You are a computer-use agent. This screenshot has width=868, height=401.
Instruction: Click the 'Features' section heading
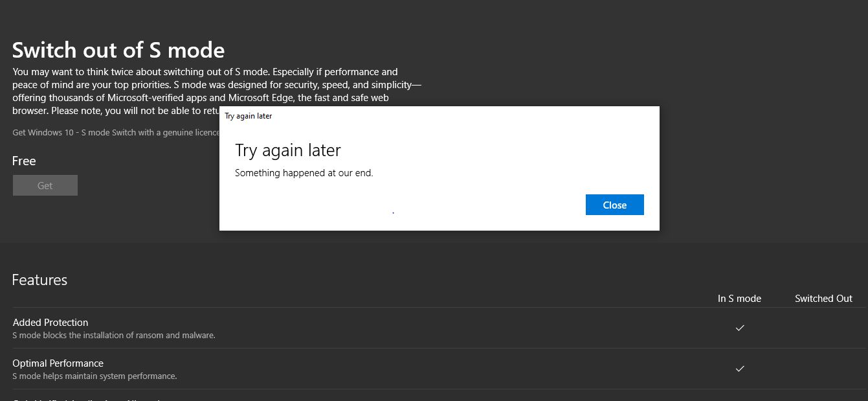click(39, 280)
